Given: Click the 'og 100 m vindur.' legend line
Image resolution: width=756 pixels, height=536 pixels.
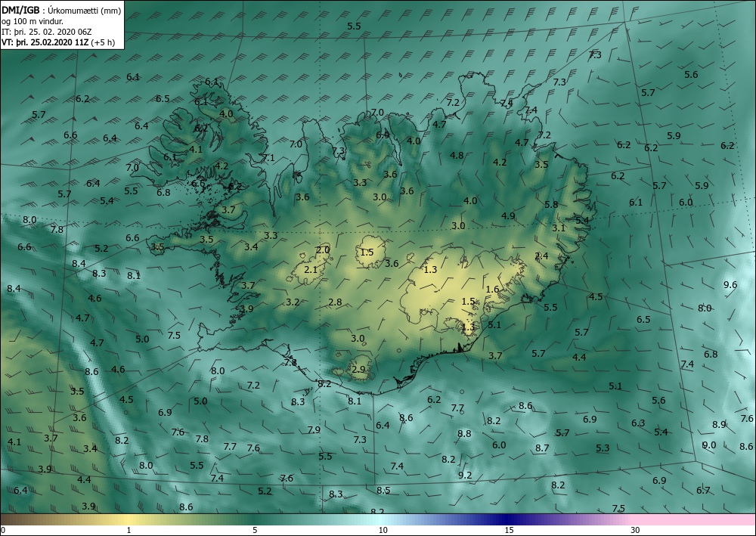Looking at the screenshot, I should click(x=33, y=21).
